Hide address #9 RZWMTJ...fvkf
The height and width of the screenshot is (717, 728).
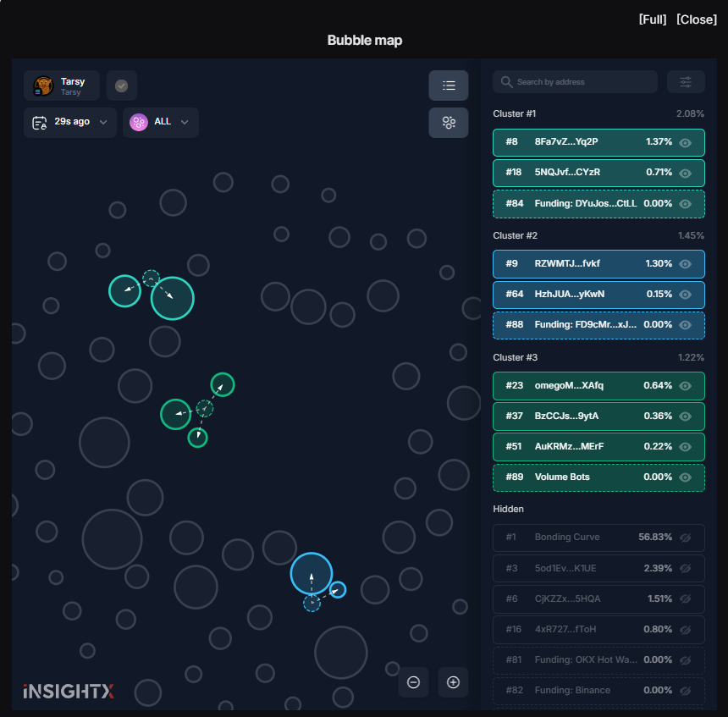[686, 264]
